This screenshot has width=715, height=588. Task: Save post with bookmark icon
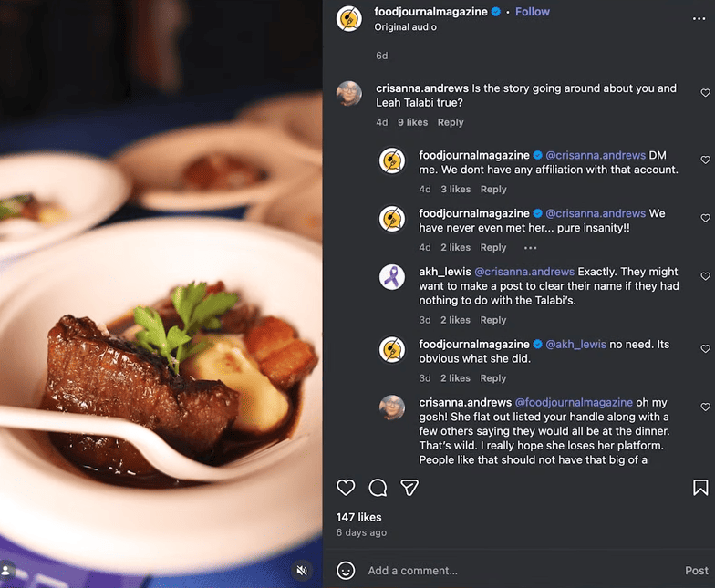point(700,488)
